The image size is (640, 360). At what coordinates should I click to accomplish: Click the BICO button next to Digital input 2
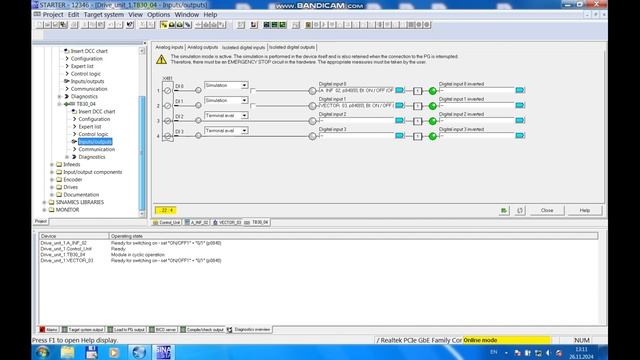[x=399, y=120]
